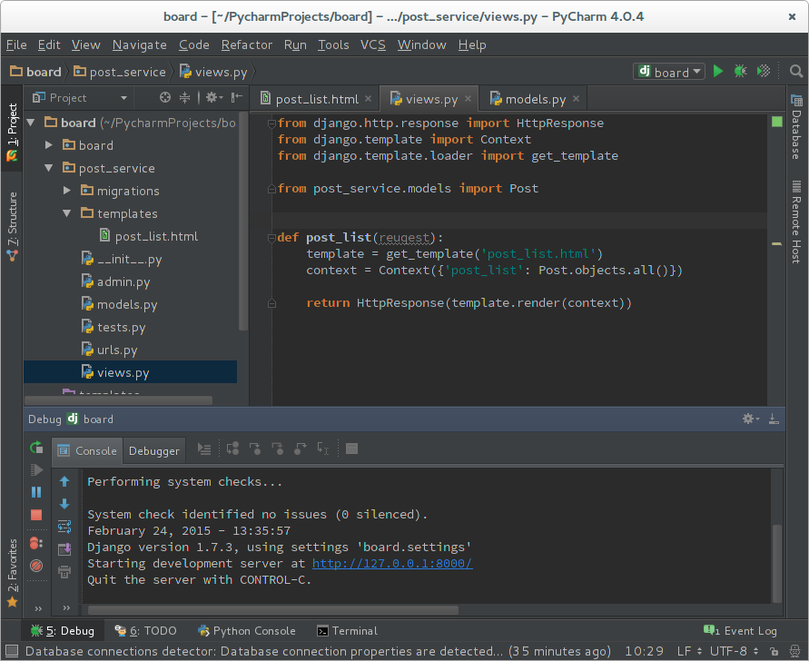This screenshot has width=809, height=661.
Task: Open Debug panel settings gear
Action: (750, 419)
